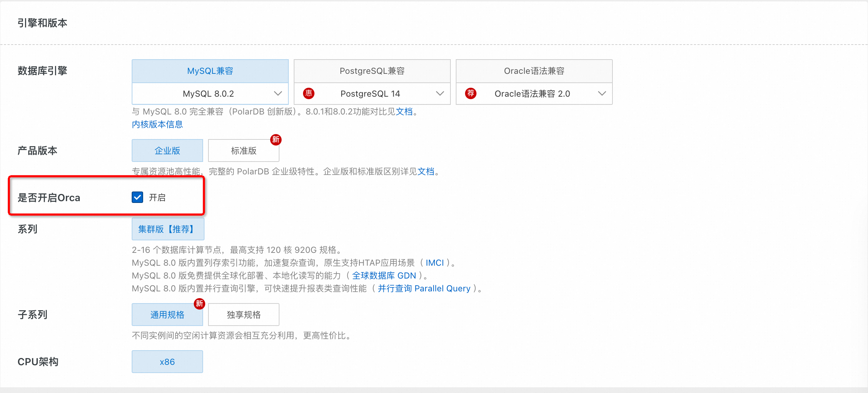Screen dimensions: 868x393
Task: Select the Oracle语法兼容 engine tab
Action: pyautogui.click(x=534, y=71)
